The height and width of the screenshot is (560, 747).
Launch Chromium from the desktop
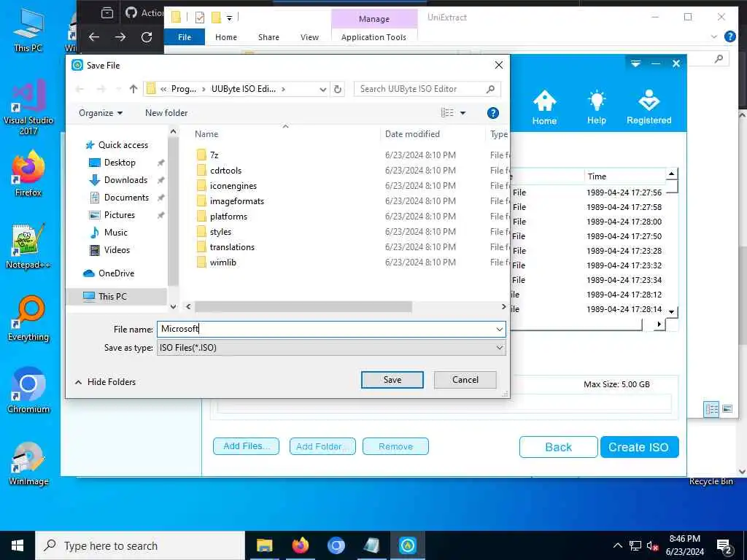pyautogui.click(x=28, y=391)
